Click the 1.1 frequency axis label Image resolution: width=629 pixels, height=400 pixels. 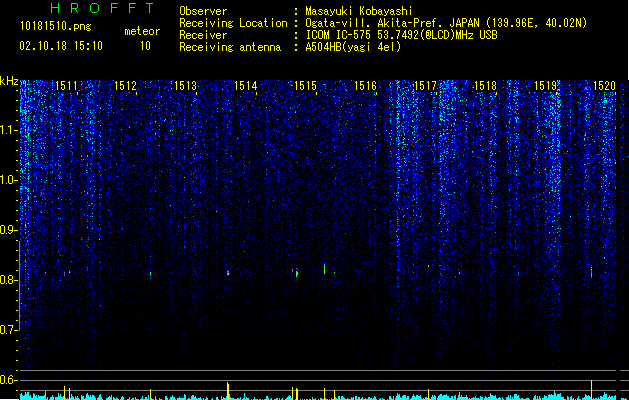[x=9, y=130]
